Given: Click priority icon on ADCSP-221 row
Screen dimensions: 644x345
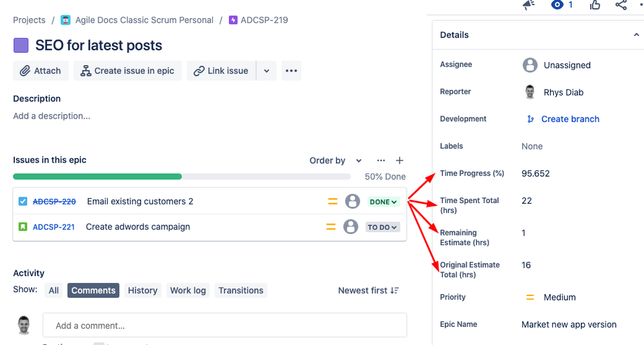Looking at the screenshot, I should click(331, 227).
